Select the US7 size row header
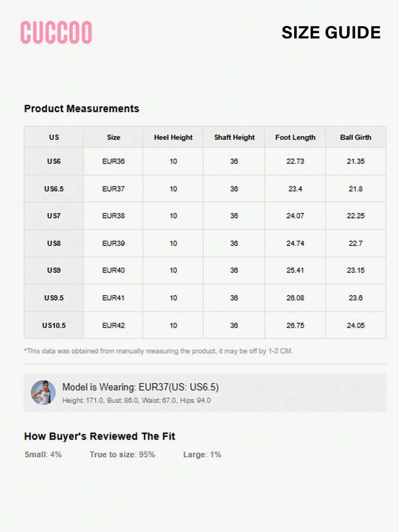 54,216
